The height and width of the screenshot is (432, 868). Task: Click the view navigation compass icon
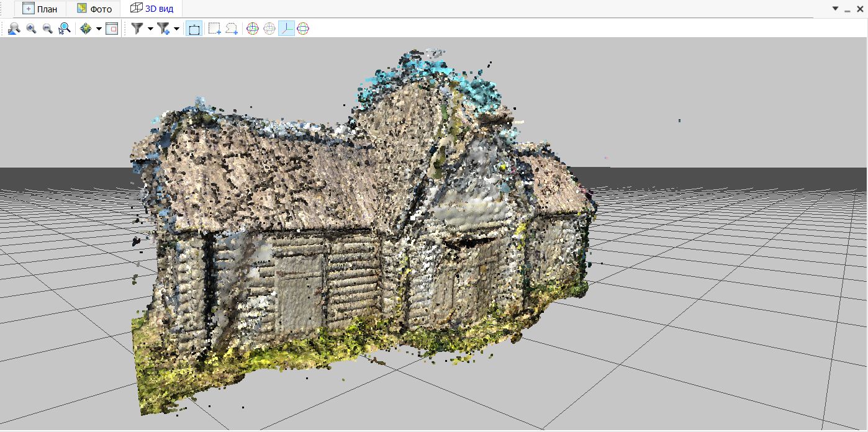click(86, 29)
